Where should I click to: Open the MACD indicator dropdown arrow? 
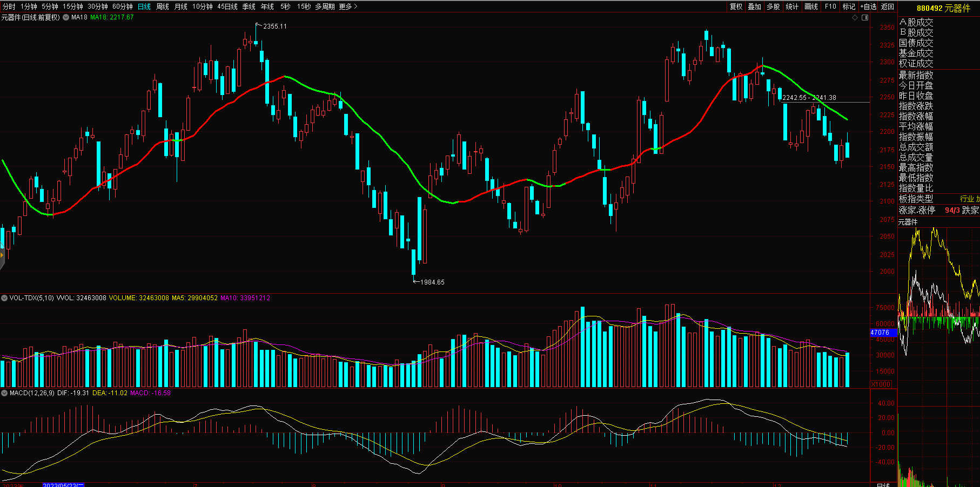pos(4,393)
